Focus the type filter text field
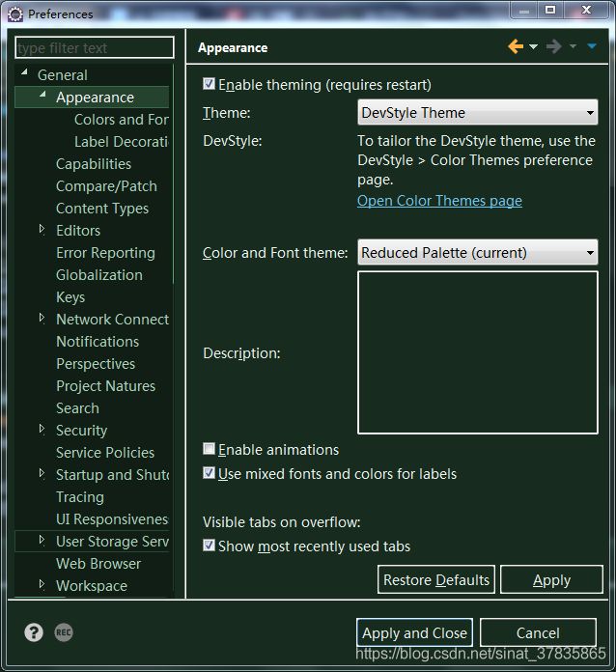Image resolution: width=616 pixels, height=672 pixels. [x=95, y=47]
